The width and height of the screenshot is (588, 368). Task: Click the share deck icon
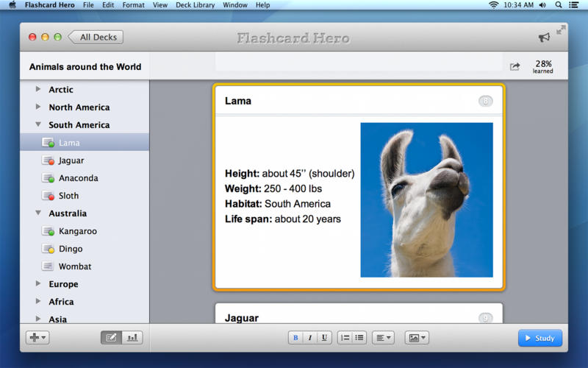point(515,66)
